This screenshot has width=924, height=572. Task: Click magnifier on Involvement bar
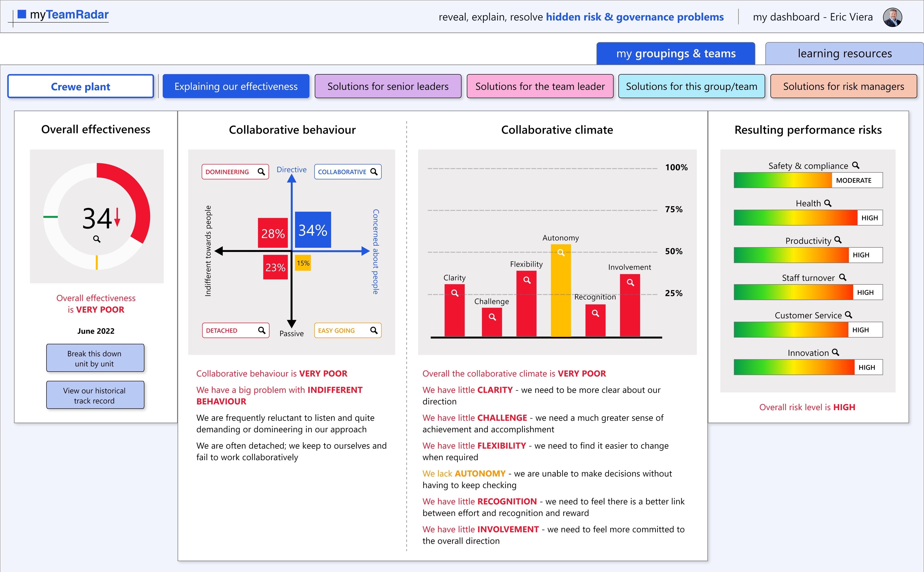click(630, 282)
